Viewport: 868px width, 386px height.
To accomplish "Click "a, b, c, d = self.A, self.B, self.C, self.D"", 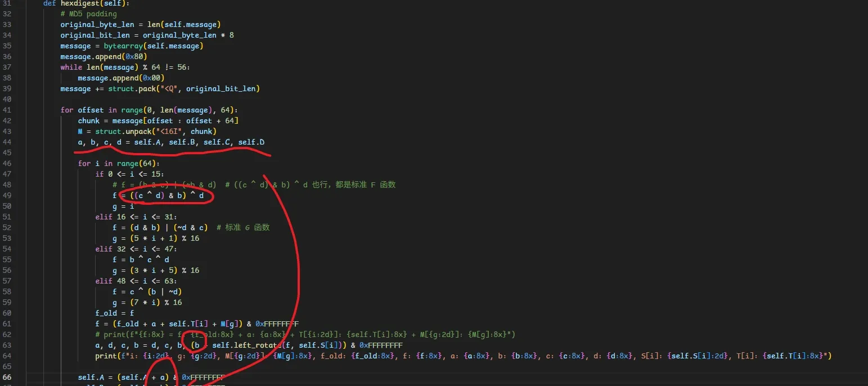I will tap(171, 142).
